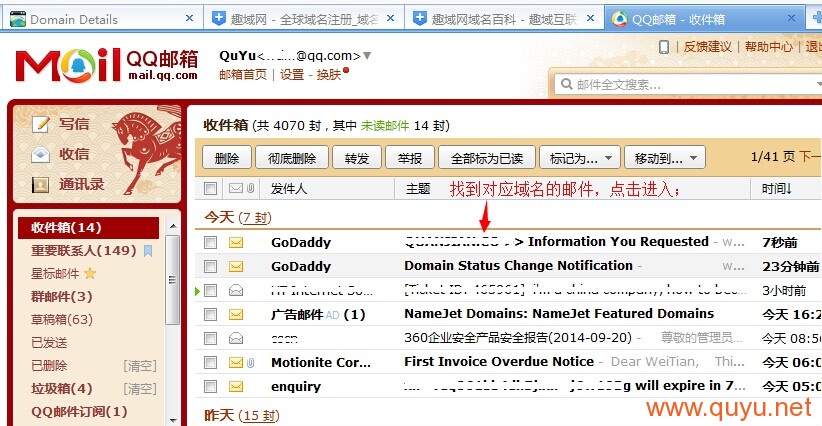The width and height of the screenshot is (822, 426).
Task: Click the contacts book icon
Action: pyautogui.click(x=40, y=184)
